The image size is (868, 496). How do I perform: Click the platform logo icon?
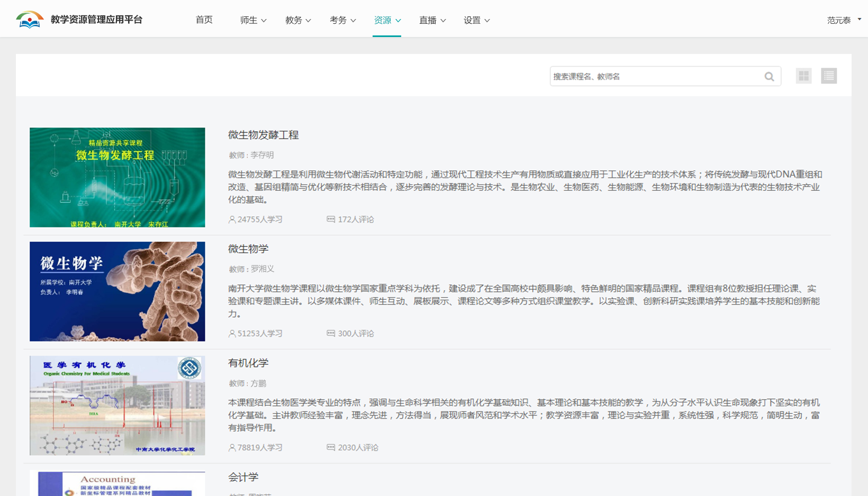click(x=30, y=20)
